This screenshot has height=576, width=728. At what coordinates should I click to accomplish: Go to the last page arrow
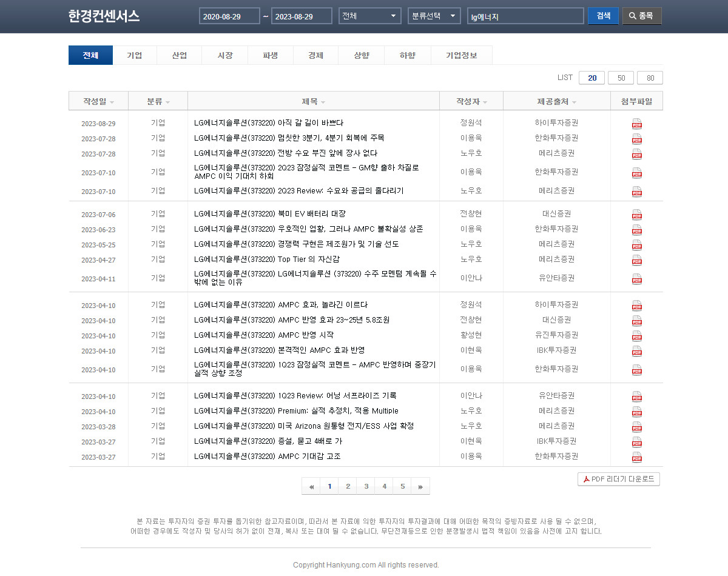(420, 486)
